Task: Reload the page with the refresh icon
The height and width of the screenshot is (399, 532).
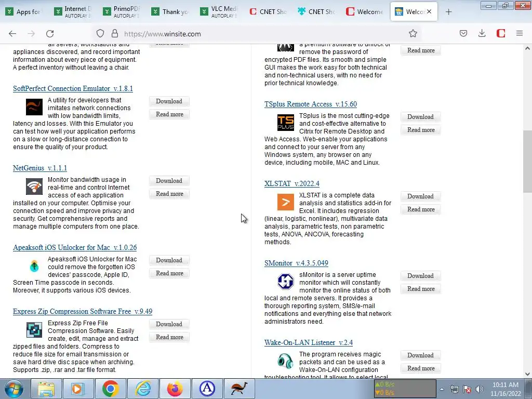Action: [x=50, y=34]
